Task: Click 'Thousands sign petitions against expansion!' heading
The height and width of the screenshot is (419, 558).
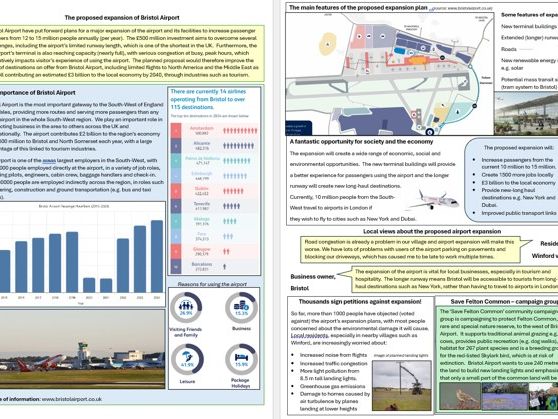Action: [x=360, y=302]
